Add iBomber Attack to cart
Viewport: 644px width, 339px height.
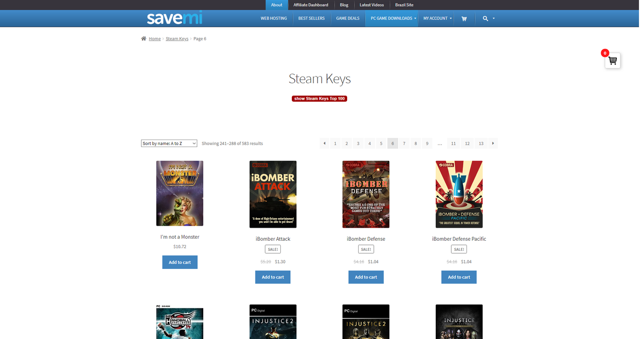click(273, 277)
